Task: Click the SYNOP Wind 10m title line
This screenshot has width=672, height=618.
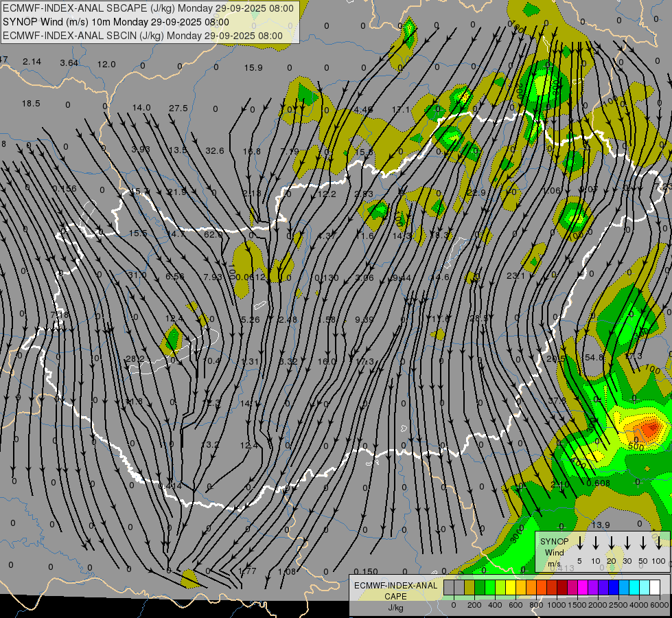Action: pyautogui.click(x=116, y=22)
